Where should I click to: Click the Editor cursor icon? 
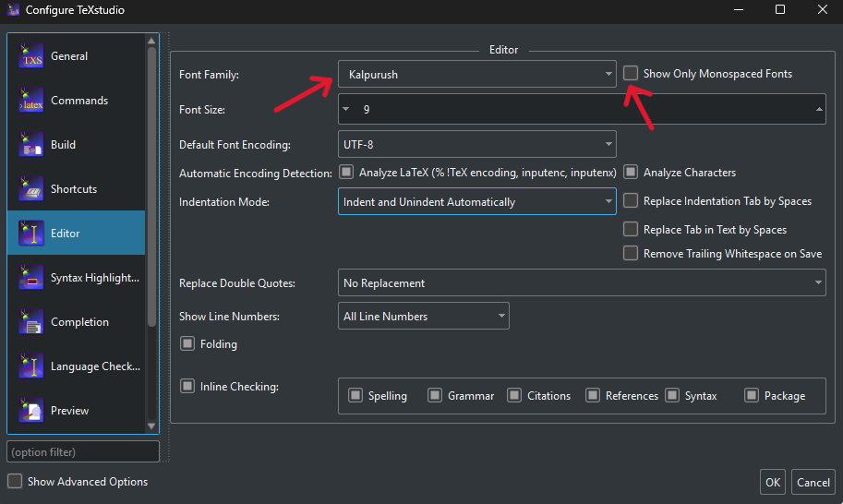[x=31, y=234]
